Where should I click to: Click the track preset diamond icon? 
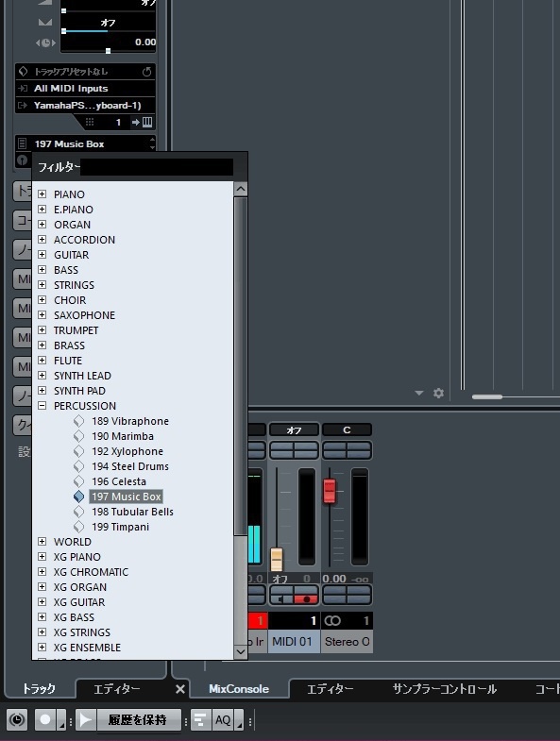click(x=23, y=72)
